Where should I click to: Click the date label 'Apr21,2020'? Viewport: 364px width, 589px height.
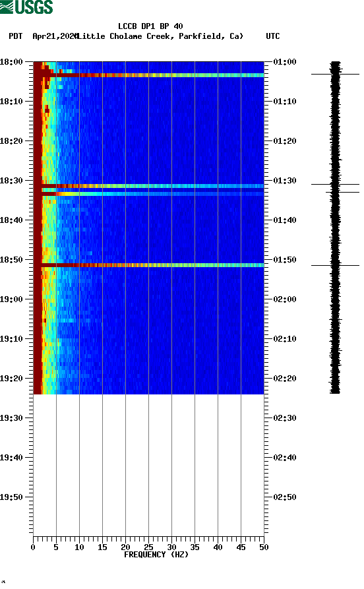coord(55,36)
